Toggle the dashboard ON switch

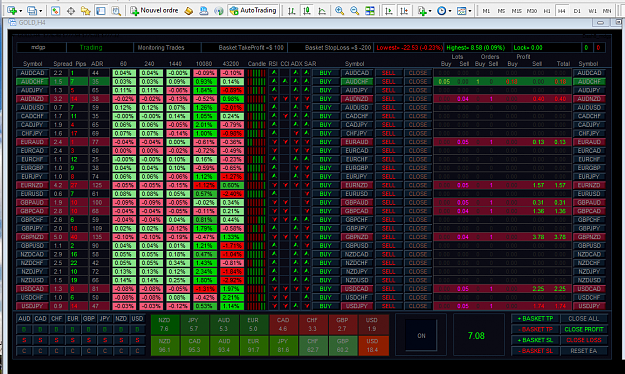pyautogui.click(x=421, y=336)
